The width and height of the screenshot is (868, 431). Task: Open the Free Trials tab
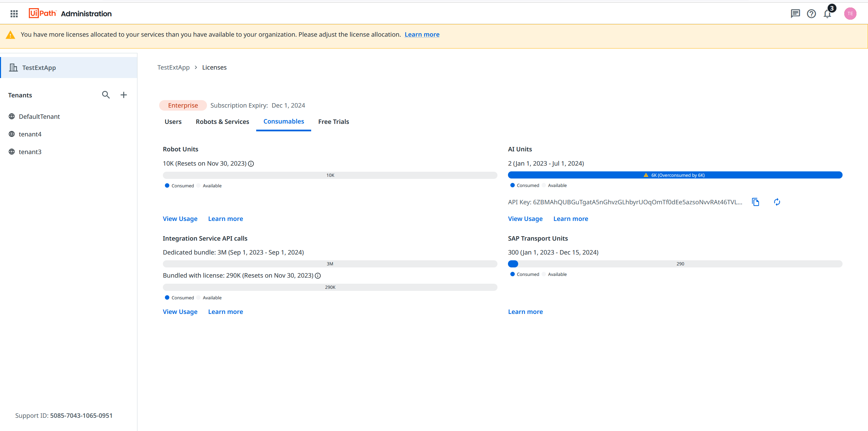(334, 121)
